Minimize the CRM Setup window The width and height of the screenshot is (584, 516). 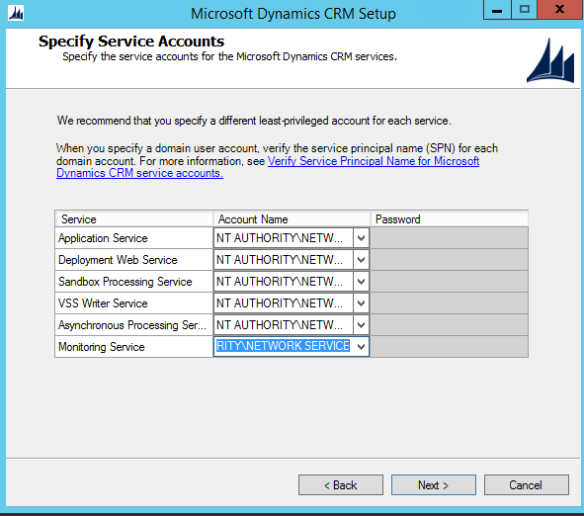click(x=497, y=10)
